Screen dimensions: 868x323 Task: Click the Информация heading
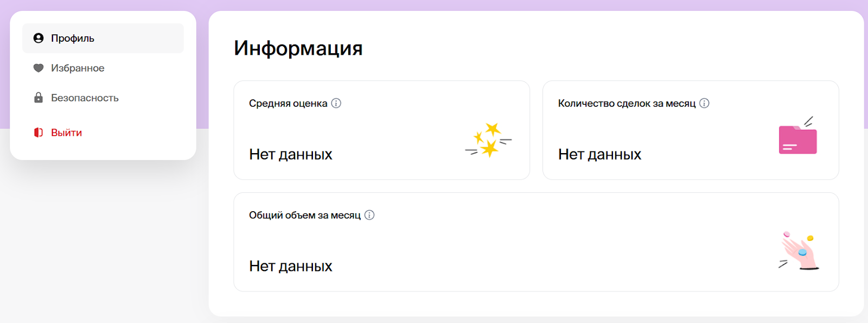click(x=298, y=48)
